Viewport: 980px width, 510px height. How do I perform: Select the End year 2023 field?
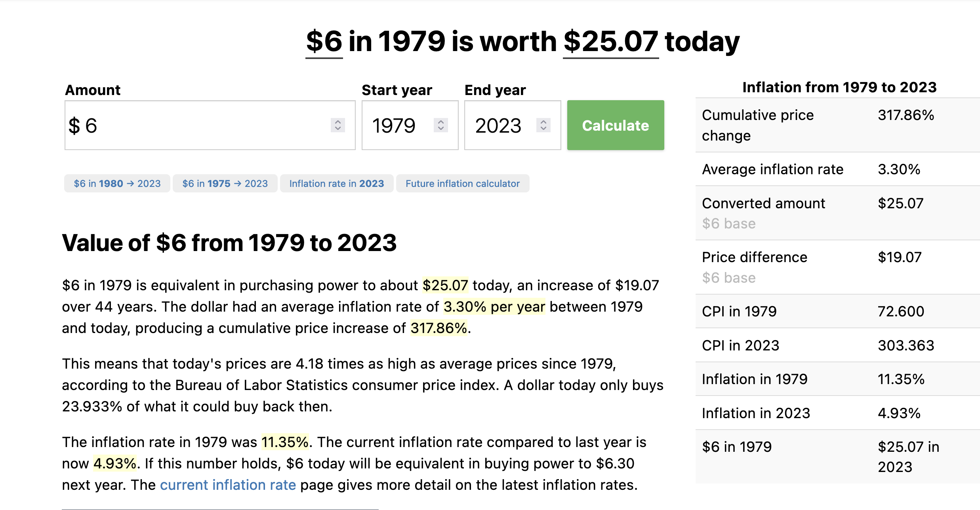(513, 125)
